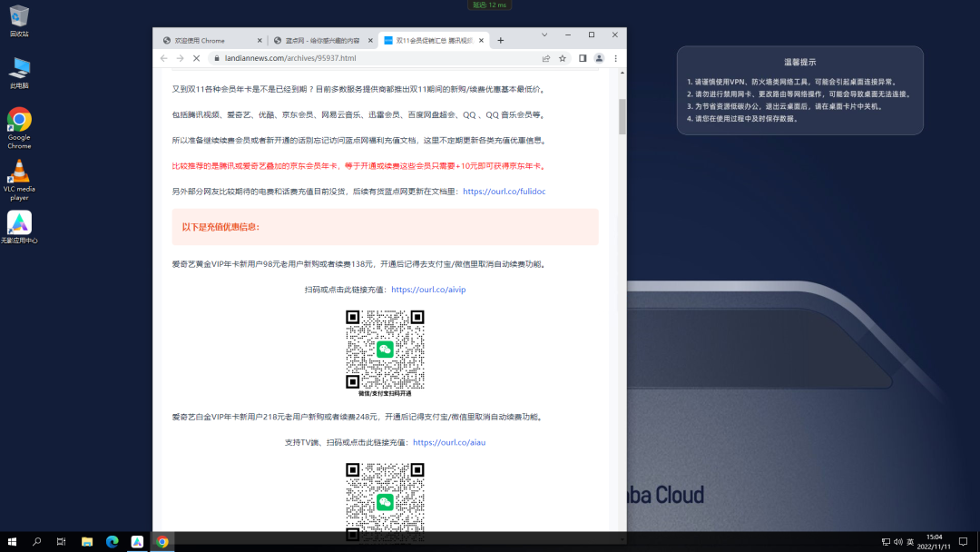Click scrollbar up arrow in Chrome
The height and width of the screenshot is (552, 980).
click(x=622, y=74)
